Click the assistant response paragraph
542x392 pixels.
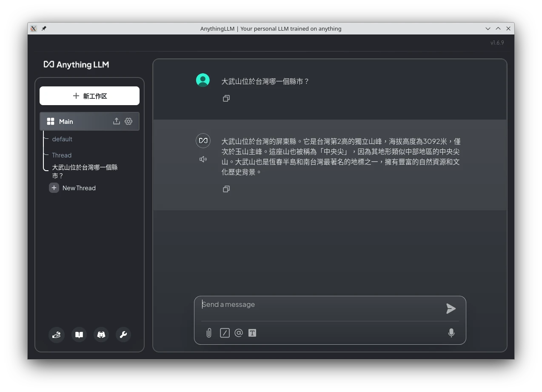[x=341, y=157]
